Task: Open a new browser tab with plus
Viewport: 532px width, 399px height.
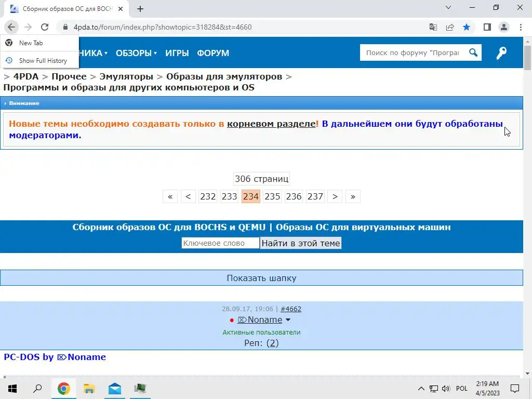Action: 140,9
